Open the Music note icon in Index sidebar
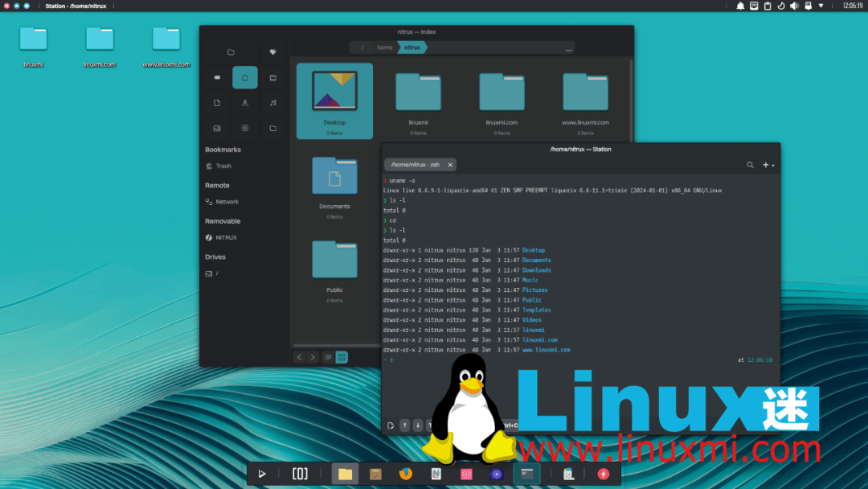This screenshot has height=489, width=868. pos(273,103)
